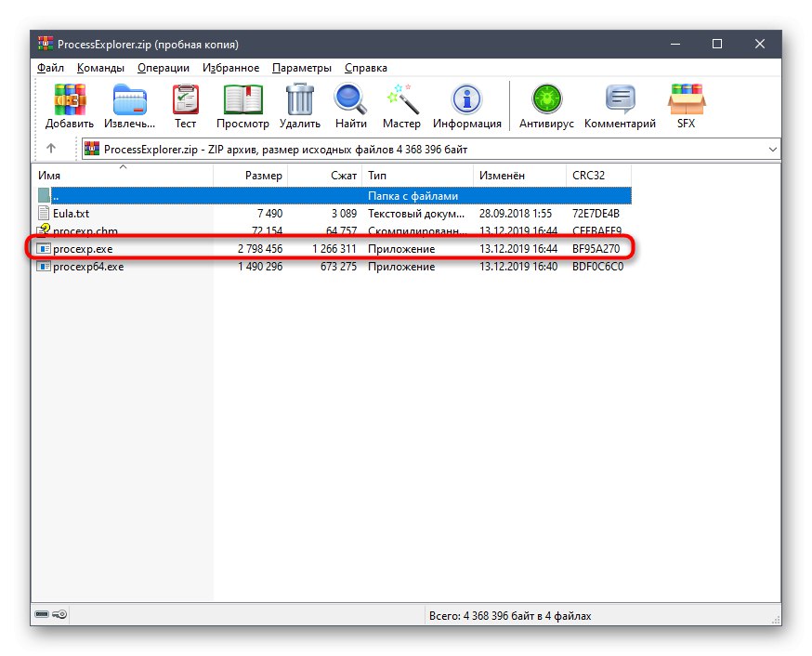This screenshot has height=656, width=812.
Task: Click size value 2 798 456
Action: pyautogui.click(x=260, y=249)
